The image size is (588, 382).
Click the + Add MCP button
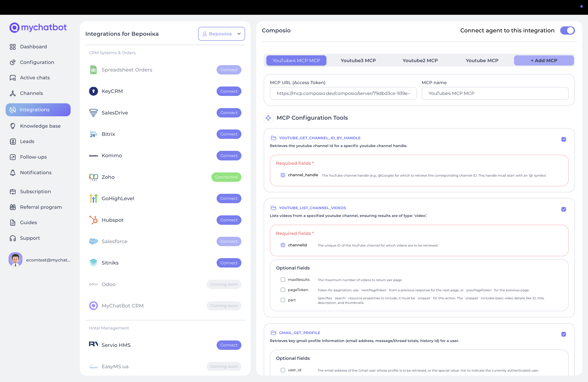click(x=544, y=61)
